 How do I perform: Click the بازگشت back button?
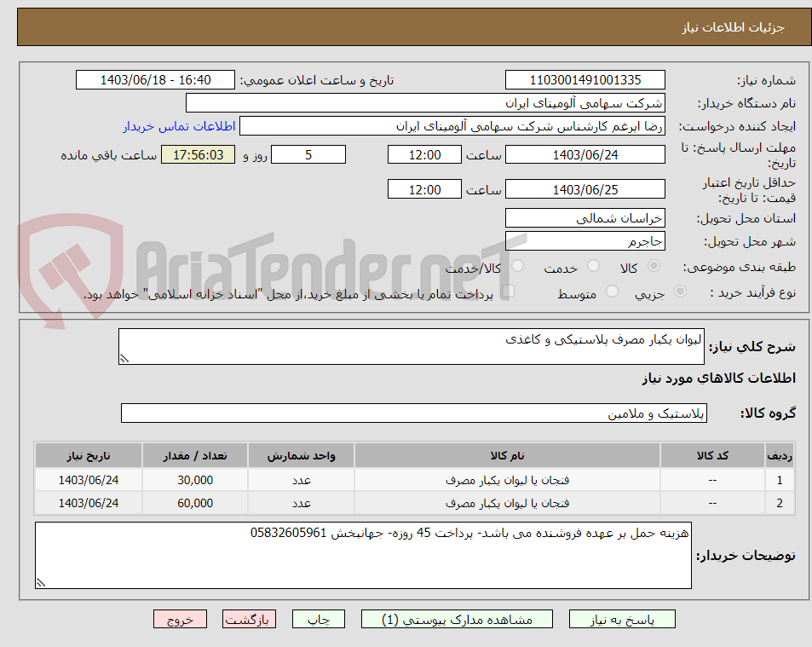[249, 619]
